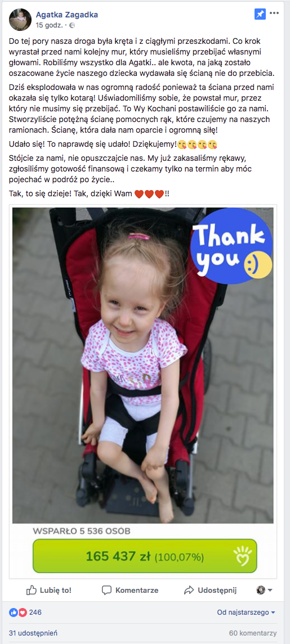290x644 pixels.
Task: Click the Komentarze comment button
Action: pyautogui.click(x=130, y=590)
